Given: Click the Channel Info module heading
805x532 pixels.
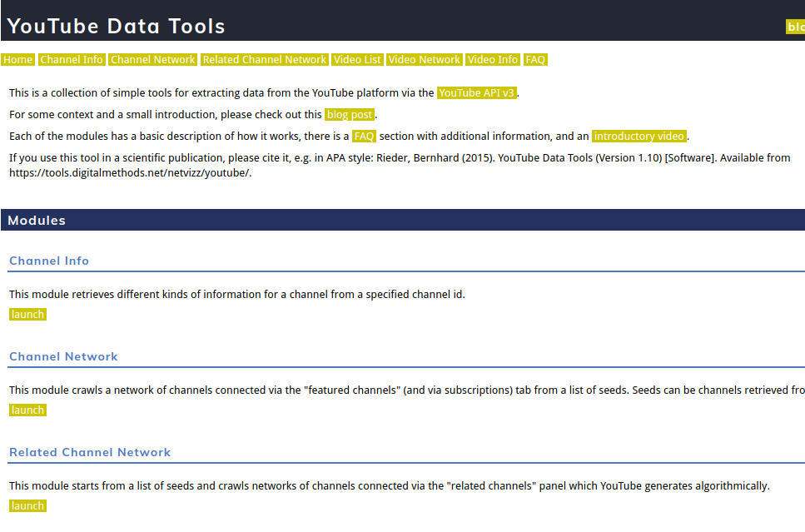Looking at the screenshot, I should 49,261.
